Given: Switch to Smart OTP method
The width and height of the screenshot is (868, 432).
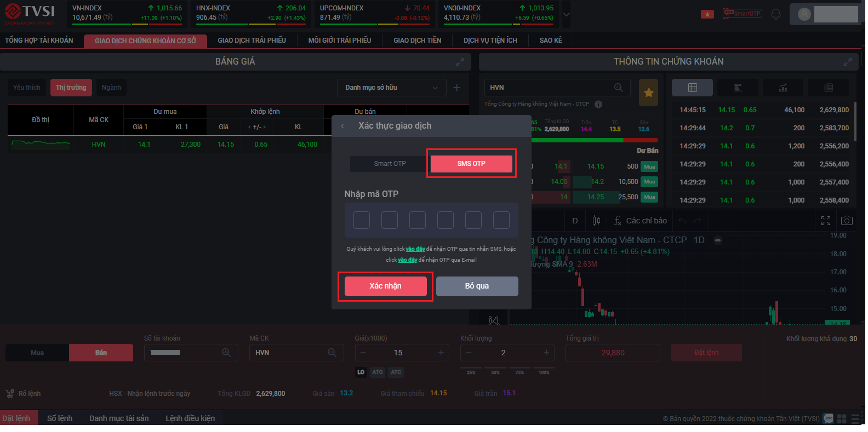Looking at the screenshot, I should click(x=390, y=164).
